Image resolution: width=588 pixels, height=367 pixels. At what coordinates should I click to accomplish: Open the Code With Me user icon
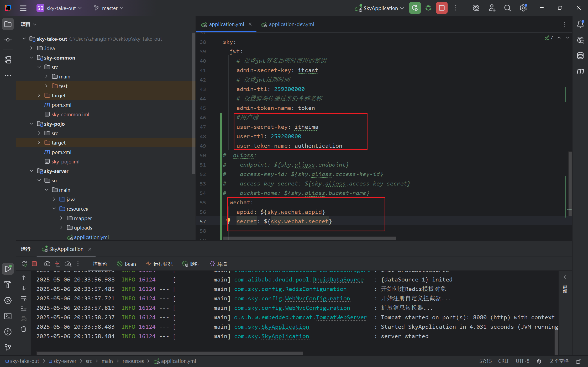492,8
